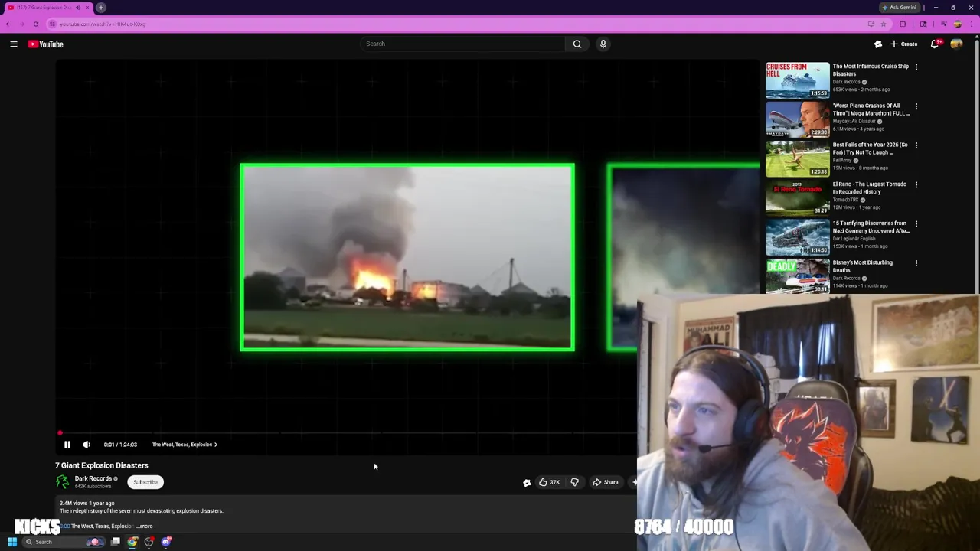Viewport: 980px width, 551px height.
Task: Open options menu for 15 Terrifying Discoveries video
Action: tap(916, 224)
